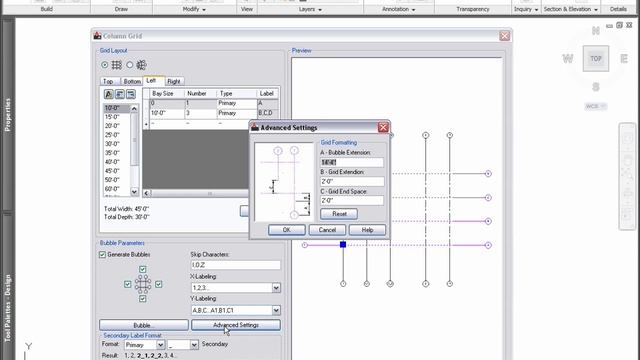Expand the Modify ribbon panel
The height and width of the screenshot is (360, 640).
point(194,9)
